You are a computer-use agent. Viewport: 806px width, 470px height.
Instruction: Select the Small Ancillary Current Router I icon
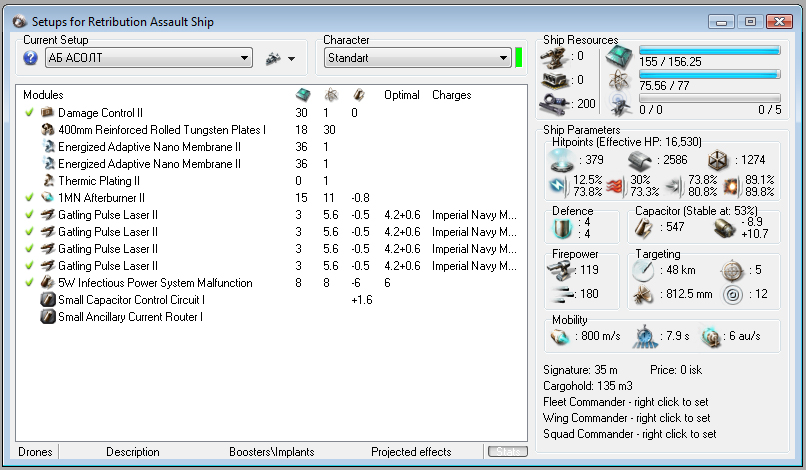(x=48, y=316)
